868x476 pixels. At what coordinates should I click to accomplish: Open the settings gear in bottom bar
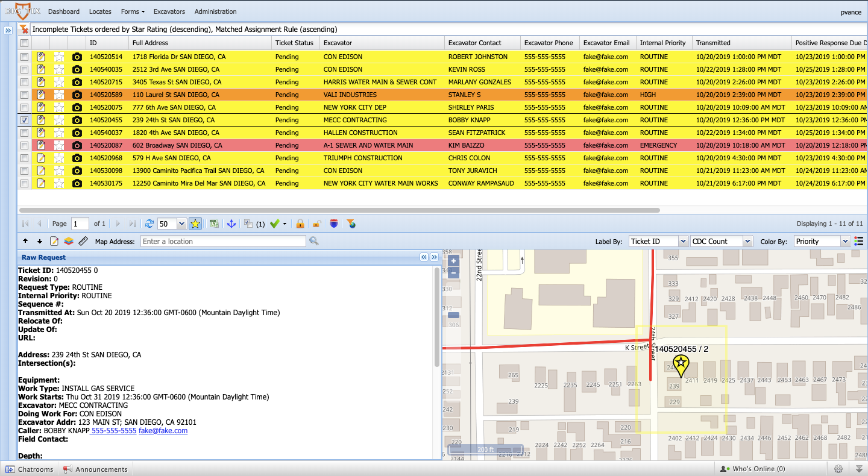pyautogui.click(x=838, y=469)
